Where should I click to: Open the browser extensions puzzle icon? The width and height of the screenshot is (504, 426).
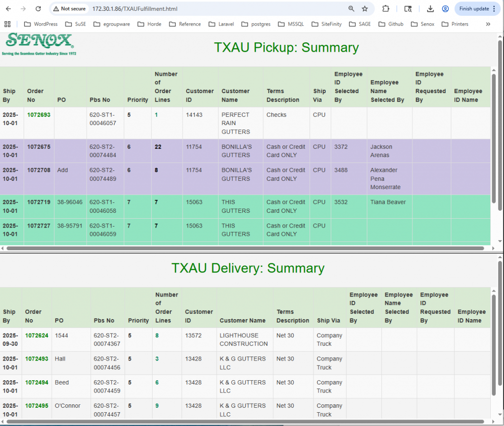(x=386, y=9)
